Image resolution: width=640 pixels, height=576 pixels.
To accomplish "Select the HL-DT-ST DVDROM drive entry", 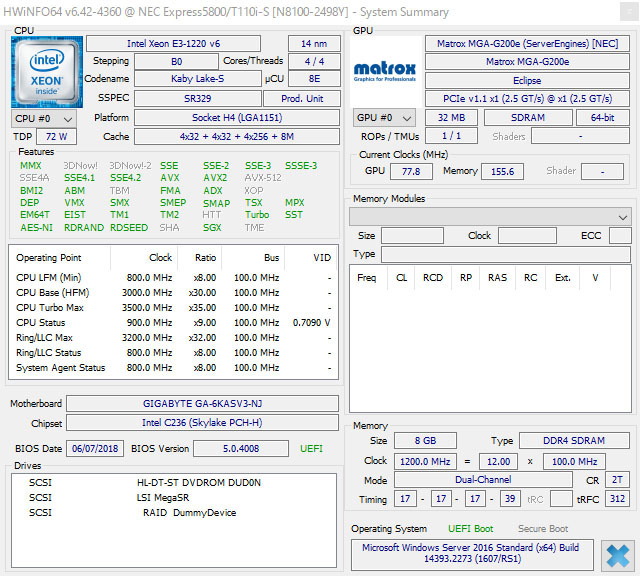I will [x=198, y=482].
